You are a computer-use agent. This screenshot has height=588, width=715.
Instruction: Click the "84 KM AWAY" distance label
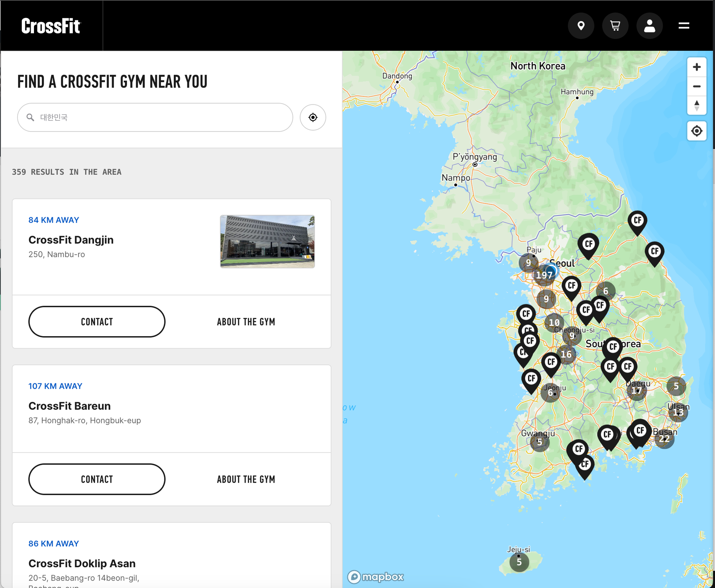pos(54,220)
